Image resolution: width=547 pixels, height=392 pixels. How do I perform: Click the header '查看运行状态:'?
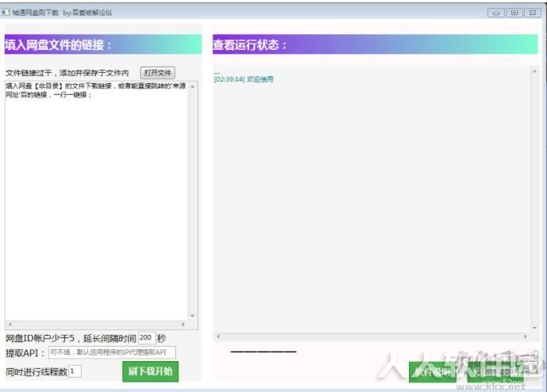[250, 44]
